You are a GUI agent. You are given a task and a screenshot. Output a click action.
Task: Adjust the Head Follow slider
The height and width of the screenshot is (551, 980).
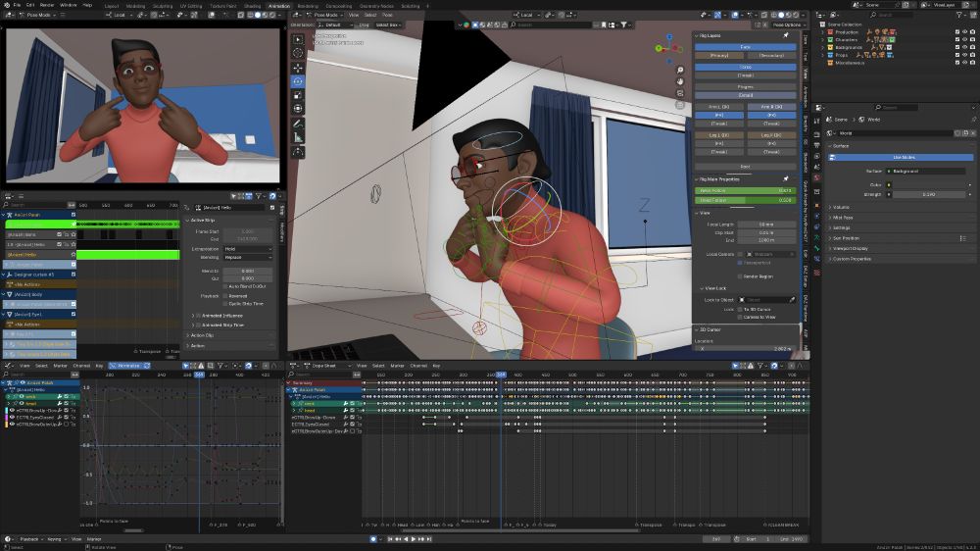(x=745, y=199)
